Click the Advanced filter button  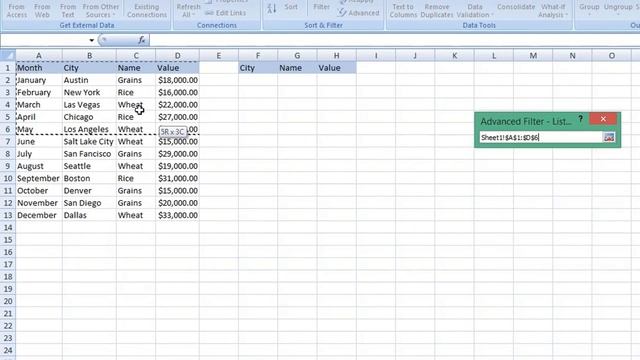(x=359, y=13)
